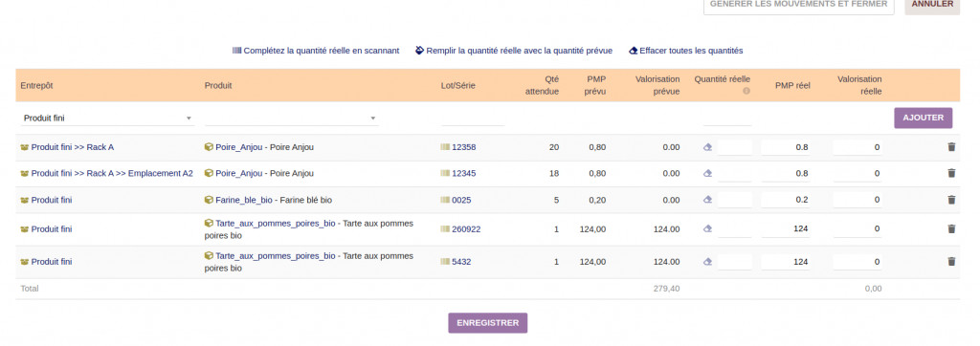The width and height of the screenshot is (980, 346).
Task: Remove the lot 5432 row with trash icon
Action: pos(951,262)
